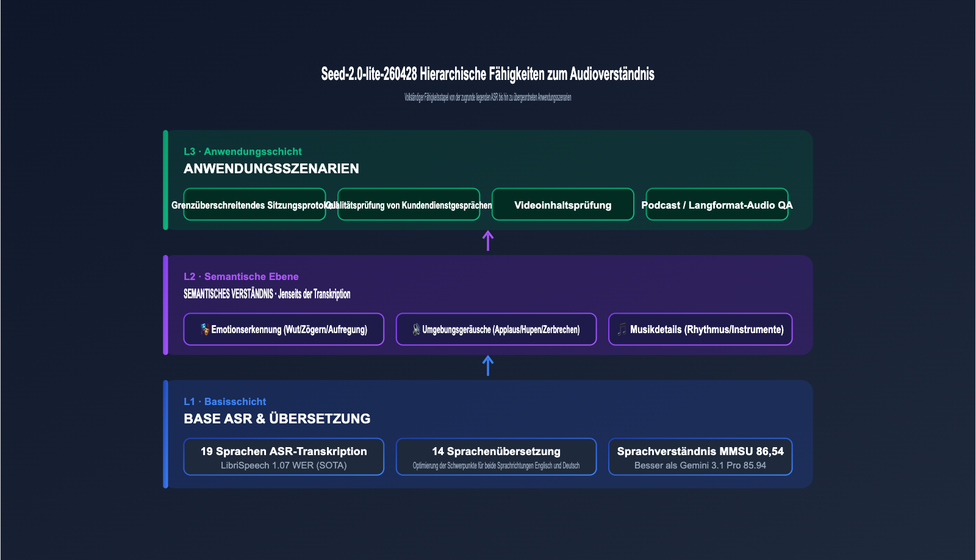The height and width of the screenshot is (560, 976).
Task: Select the Umgebungsgeräusche card
Action: point(496,329)
